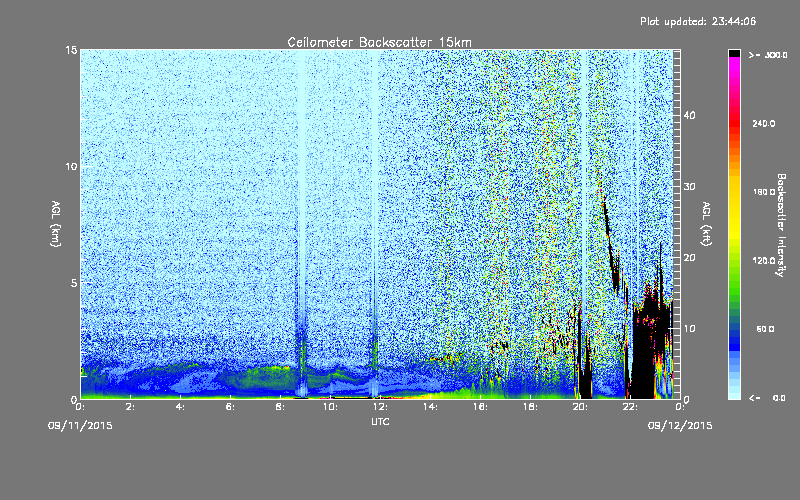Click the '240.0' colorbar value
800x500 pixels.
pos(764,124)
